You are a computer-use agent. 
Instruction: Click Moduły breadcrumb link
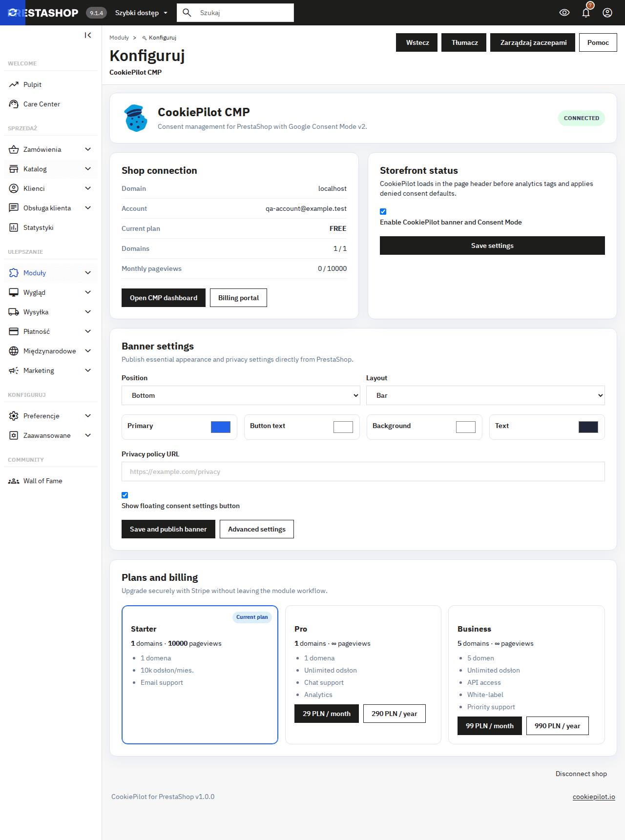coord(119,38)
